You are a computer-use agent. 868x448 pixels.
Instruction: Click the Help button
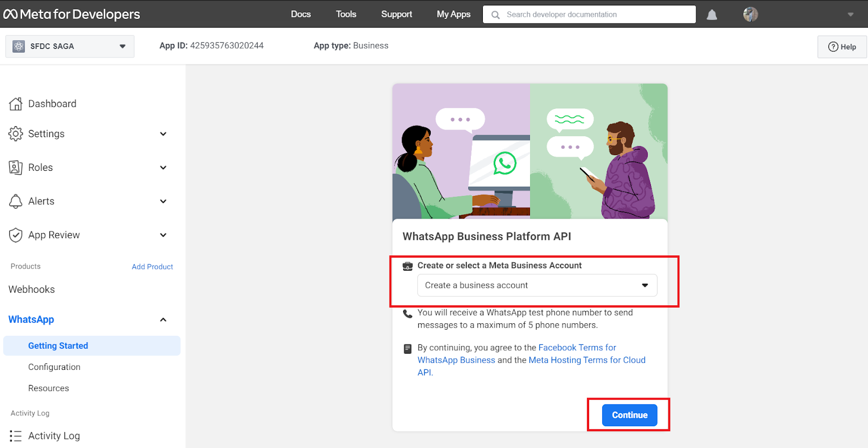point(842,47)
